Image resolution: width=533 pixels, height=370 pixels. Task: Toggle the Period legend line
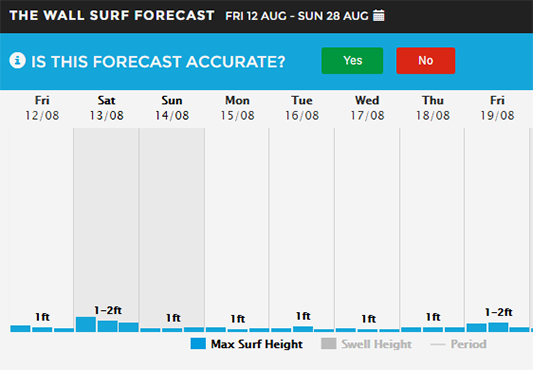tap(458, 344)
